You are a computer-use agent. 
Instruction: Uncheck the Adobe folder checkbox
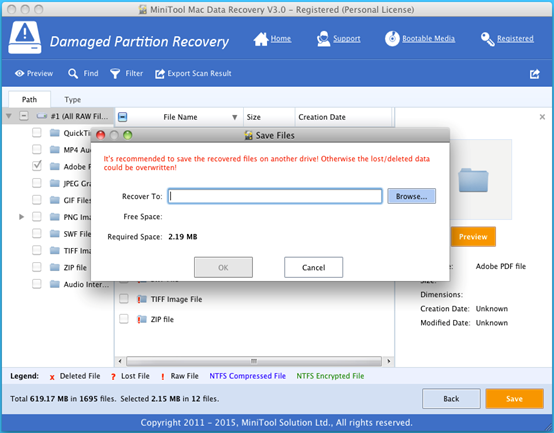point(37,166)
